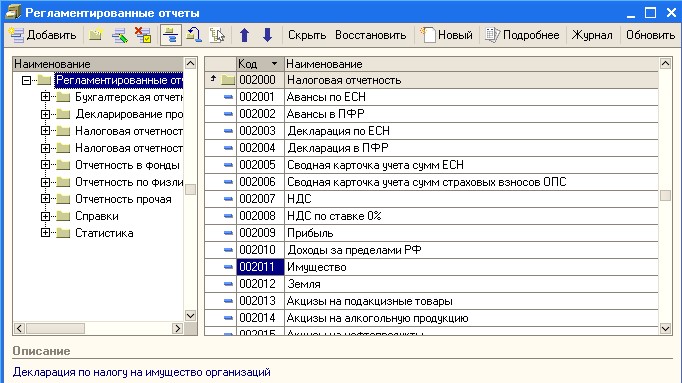
Task: Click the item marker in the Акцизы на алкогольную продукцию row
Action: pyautogui.click(x=228, y=318)
